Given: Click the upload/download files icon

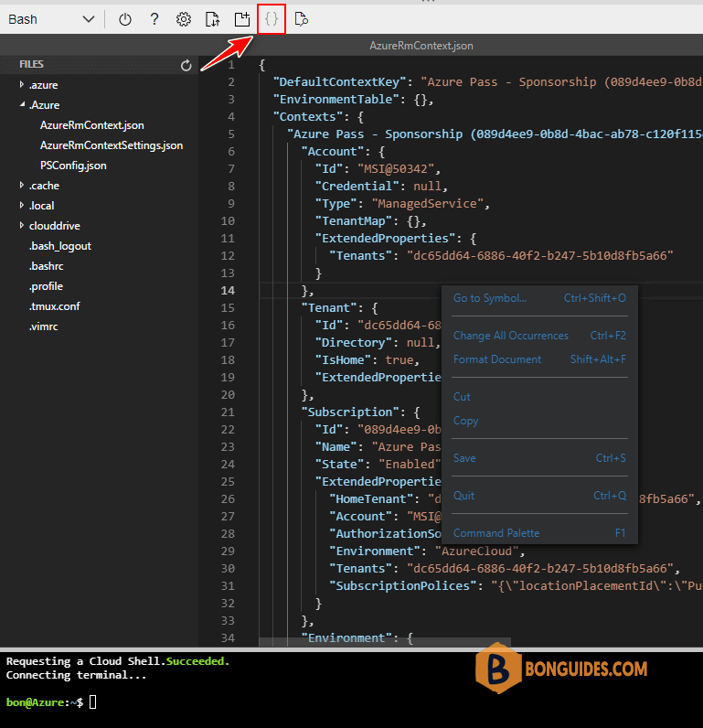Looking at the screenshot, I should [212, 19].
